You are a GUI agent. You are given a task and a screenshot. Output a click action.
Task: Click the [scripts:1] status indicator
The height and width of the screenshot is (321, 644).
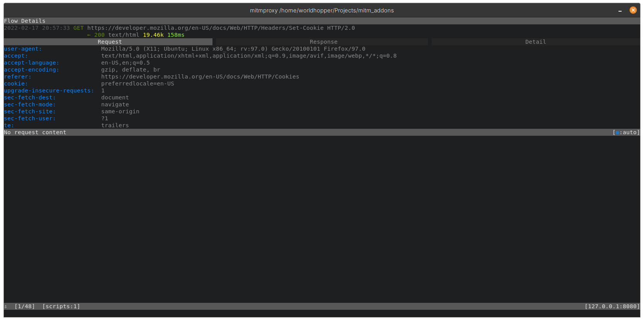[x=61, y=306]
